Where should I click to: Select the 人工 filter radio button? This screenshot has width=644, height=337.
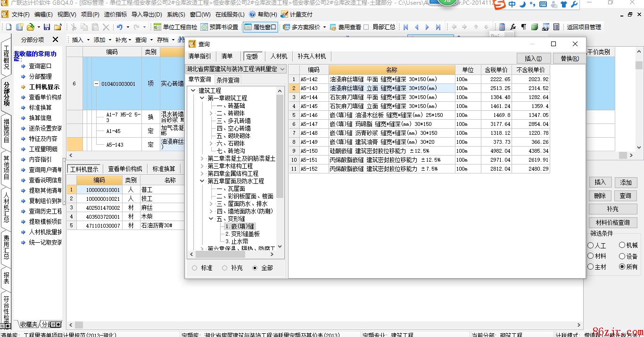coord(591,246)
